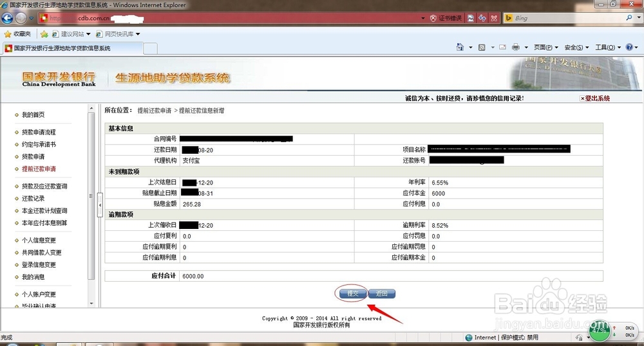The width and height of the screenshot is (644, 346).
Task: Click the Internet protected mode status zone
Action: (x=502, y=338)
